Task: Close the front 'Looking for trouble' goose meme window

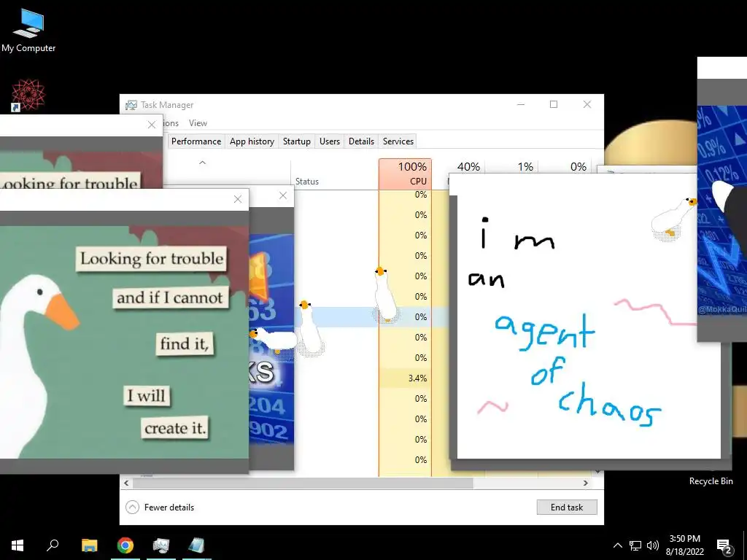Action: 238,200
